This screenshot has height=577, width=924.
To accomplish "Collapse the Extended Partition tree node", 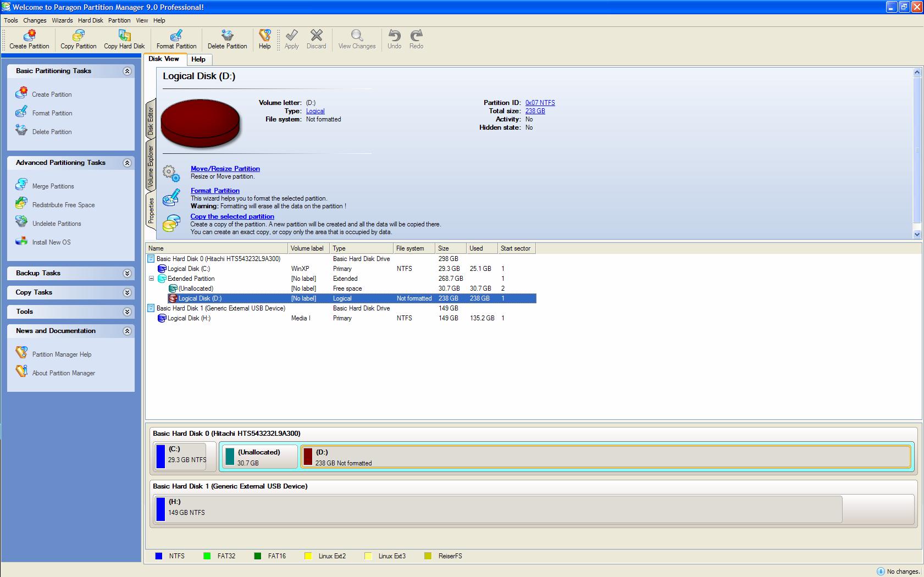I will coord(151,279).
